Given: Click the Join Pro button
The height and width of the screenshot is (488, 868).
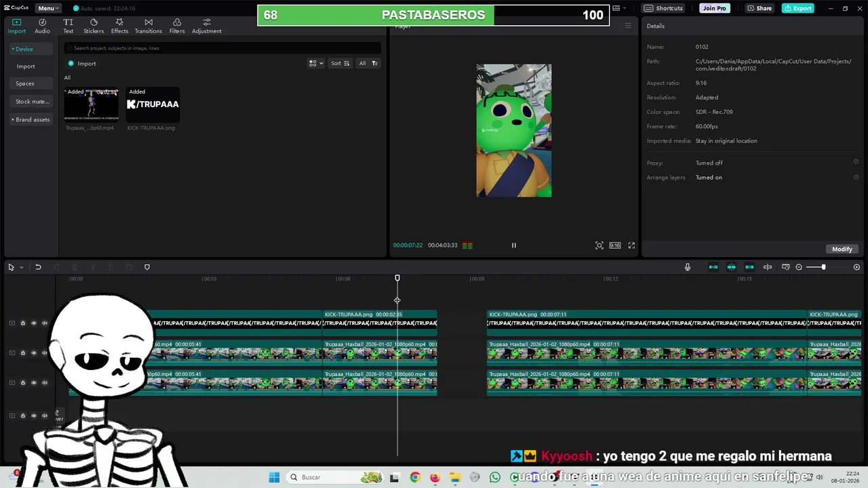Looking at the screenshot, I should 715,8.
